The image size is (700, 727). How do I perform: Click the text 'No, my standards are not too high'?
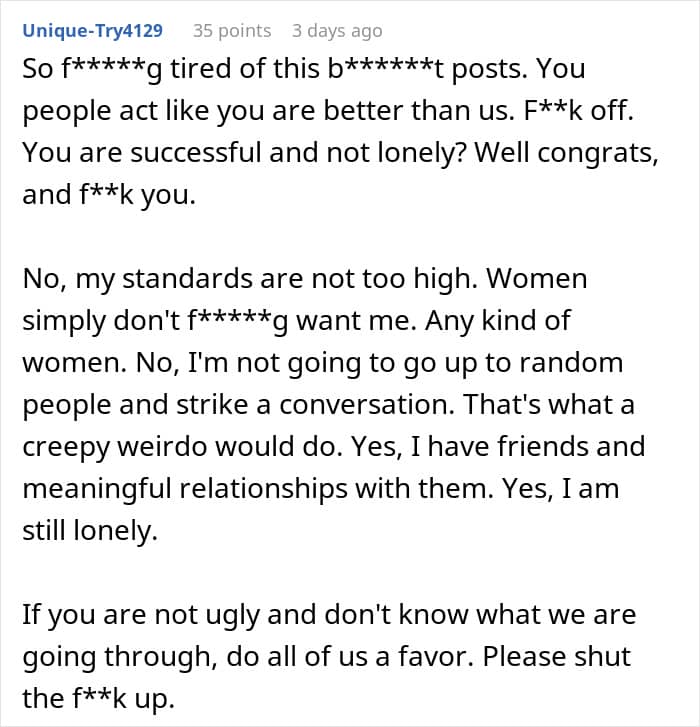coord(252,278)
